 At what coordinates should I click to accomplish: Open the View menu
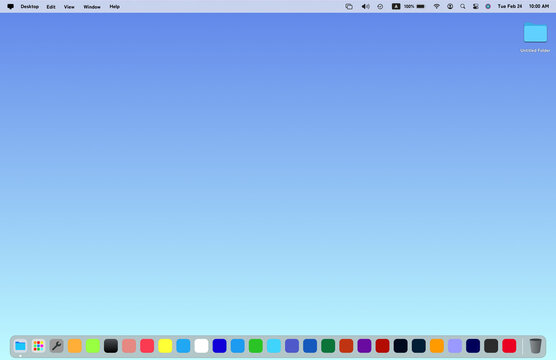(69, 6)
